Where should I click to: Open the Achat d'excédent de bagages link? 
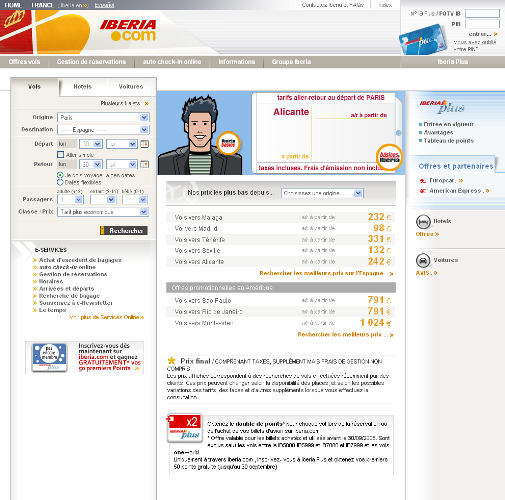(80, 260)
